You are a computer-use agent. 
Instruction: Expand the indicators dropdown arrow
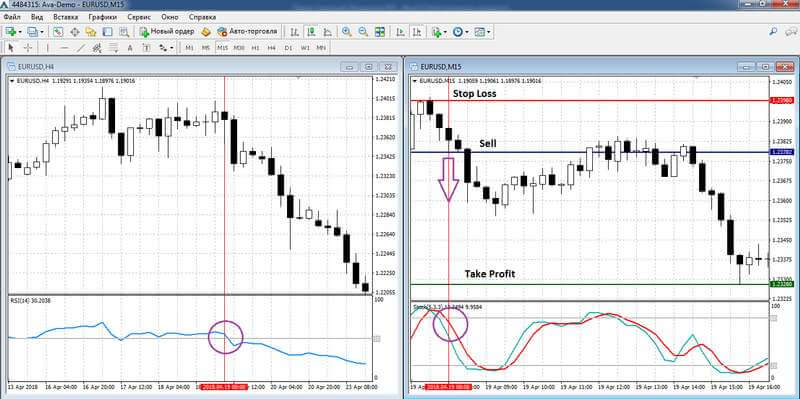(x=445, y=32)
